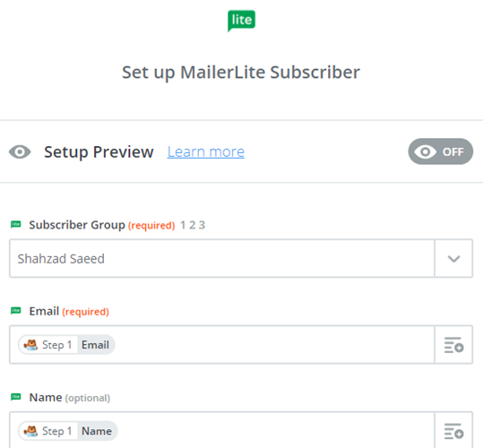
Task: Click the MailerLite logo at top
Action: click(x=241, y=21)
